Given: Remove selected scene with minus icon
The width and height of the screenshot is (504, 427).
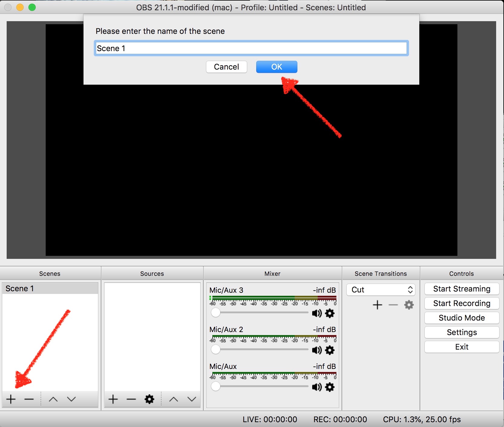Looking at the screenshot, I should [29, 399].
